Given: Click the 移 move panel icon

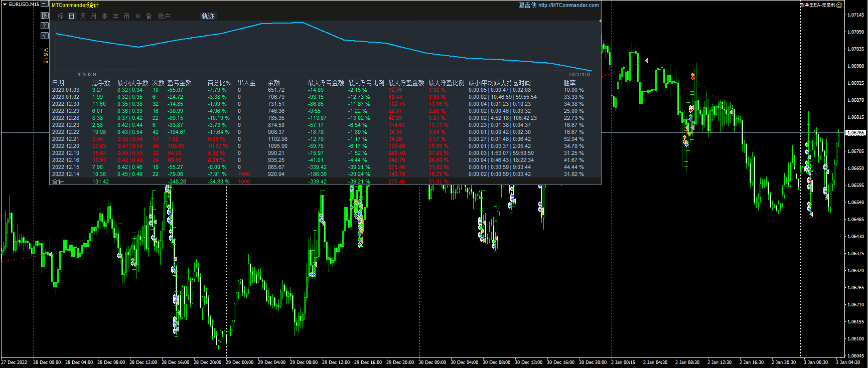Looking at the screenshot, I should pyautogui.click(x=44, y=16).
